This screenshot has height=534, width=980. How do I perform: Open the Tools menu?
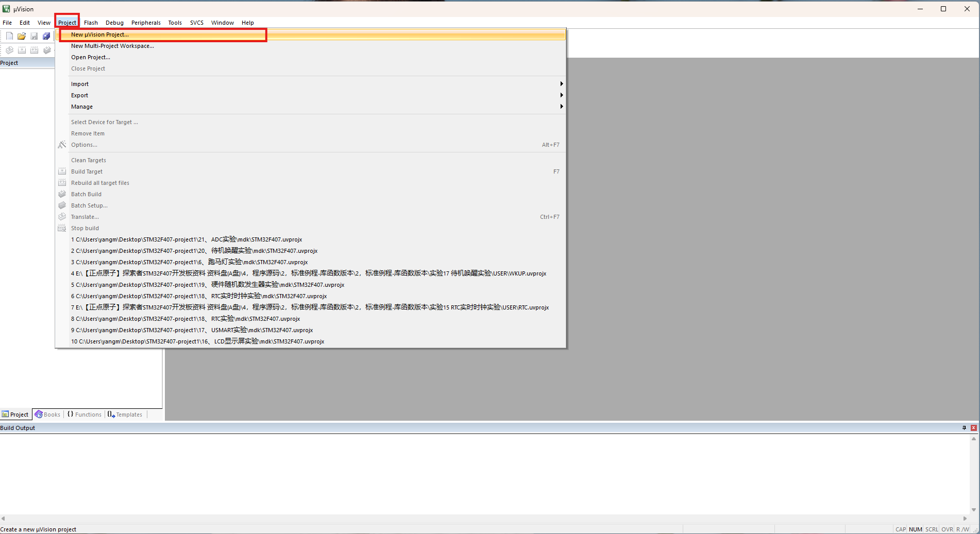tap(175, 23)
